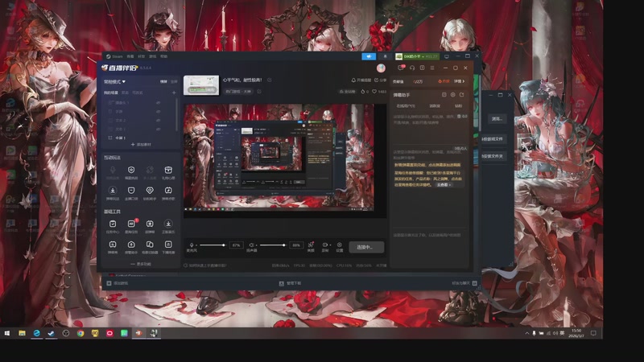Click the speaker icon in the bottom bar
The height and width of the screenshot is (362, 644).
251,245
